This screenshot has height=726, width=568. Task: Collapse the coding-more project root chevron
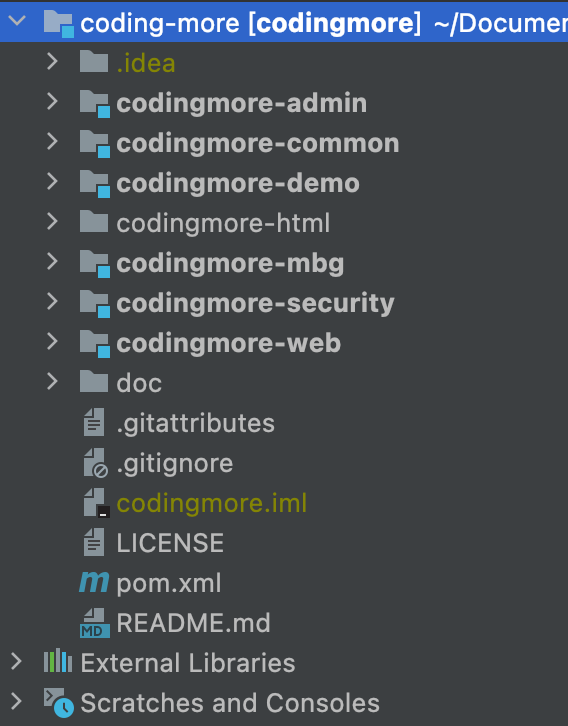coord(17,21)
